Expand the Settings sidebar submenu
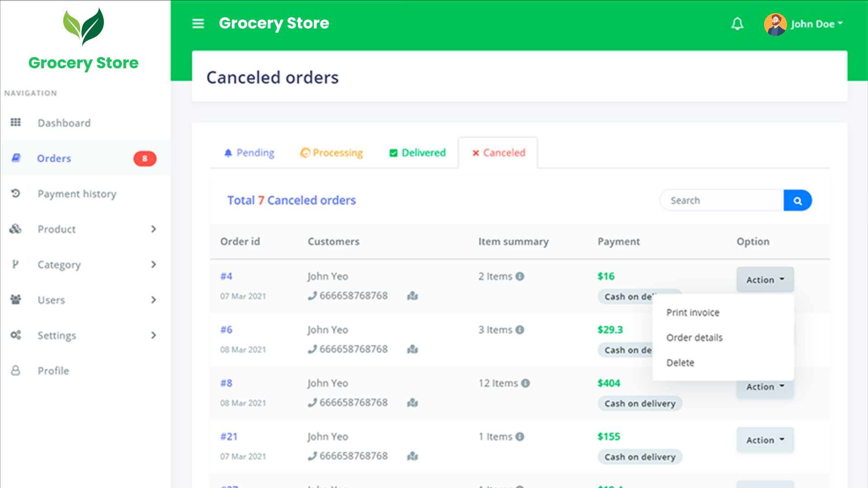Screen dimensions: 868x488 point(153,335)
